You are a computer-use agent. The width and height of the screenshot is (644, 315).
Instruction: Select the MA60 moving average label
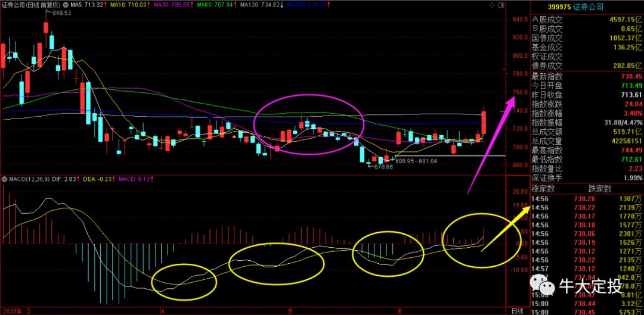pos(215,5)
